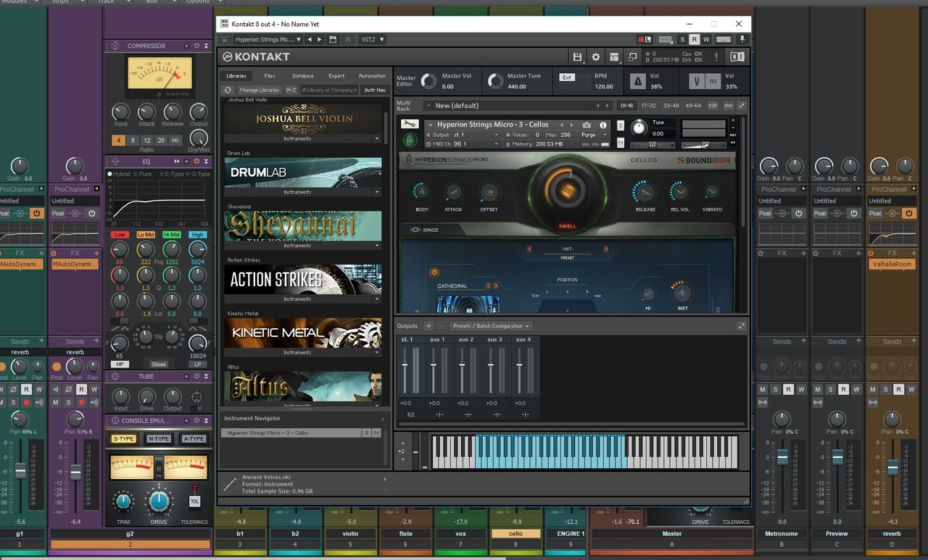The height and width of the screenshot is (560, 928).
Task: Select the S-TYPE console emulation
Action: coord(123,439)
